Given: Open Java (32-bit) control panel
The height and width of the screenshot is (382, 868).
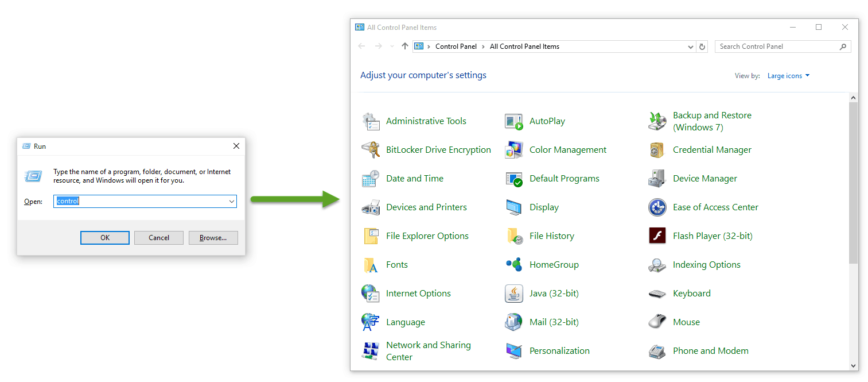Looking at the screenshot, I should [552, 293].
